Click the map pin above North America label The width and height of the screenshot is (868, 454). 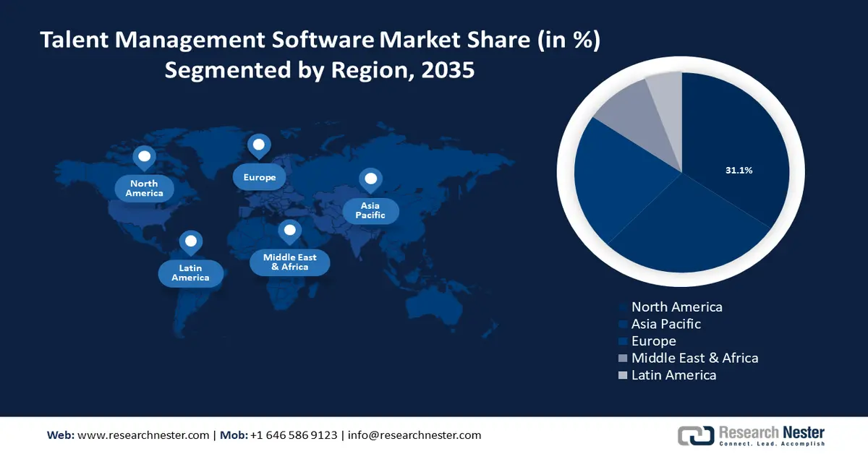(144, 157)
